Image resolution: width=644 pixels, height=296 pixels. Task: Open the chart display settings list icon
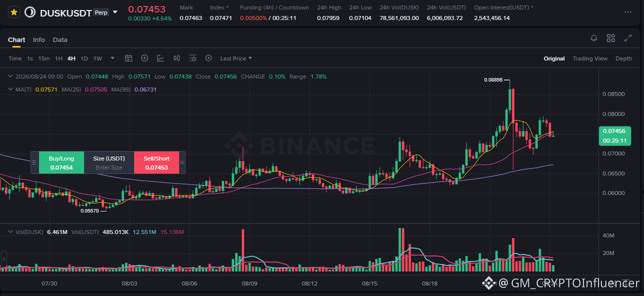pos(193,58)
